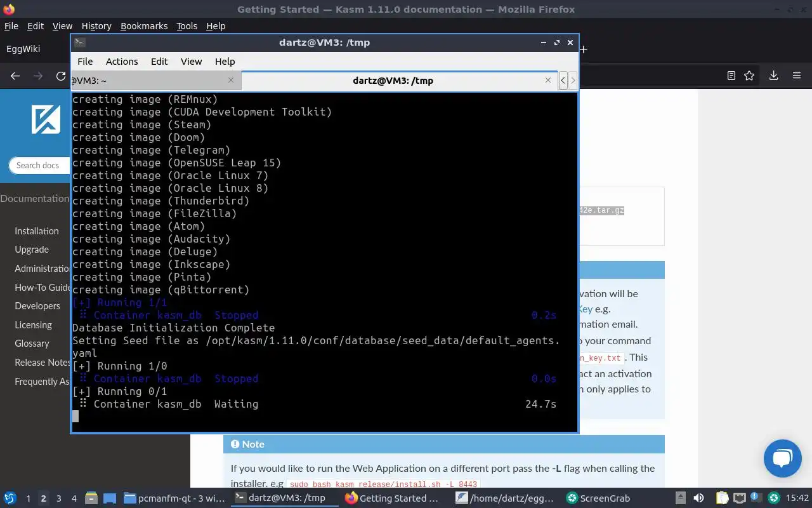Open the terminal Edit menu
This screenshot has height=508, width=812.
159,62
